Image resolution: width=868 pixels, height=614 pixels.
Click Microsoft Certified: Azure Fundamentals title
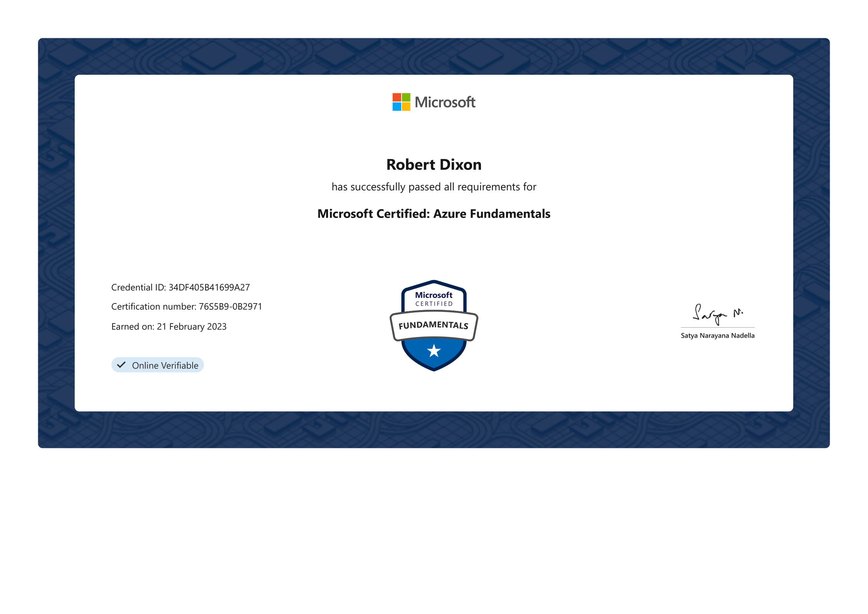[433, 214]
